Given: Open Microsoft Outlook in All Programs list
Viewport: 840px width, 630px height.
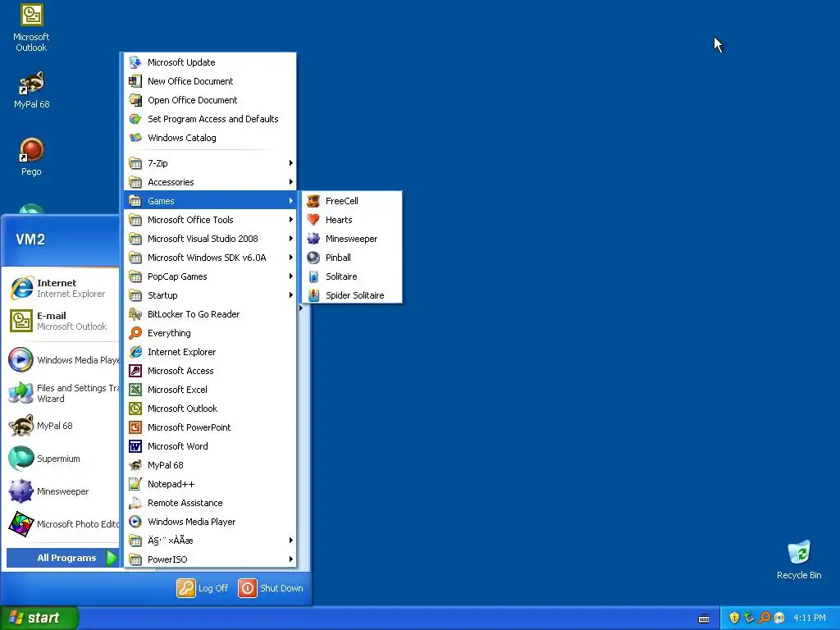Looking at the screenshot, I should point(210,409).
